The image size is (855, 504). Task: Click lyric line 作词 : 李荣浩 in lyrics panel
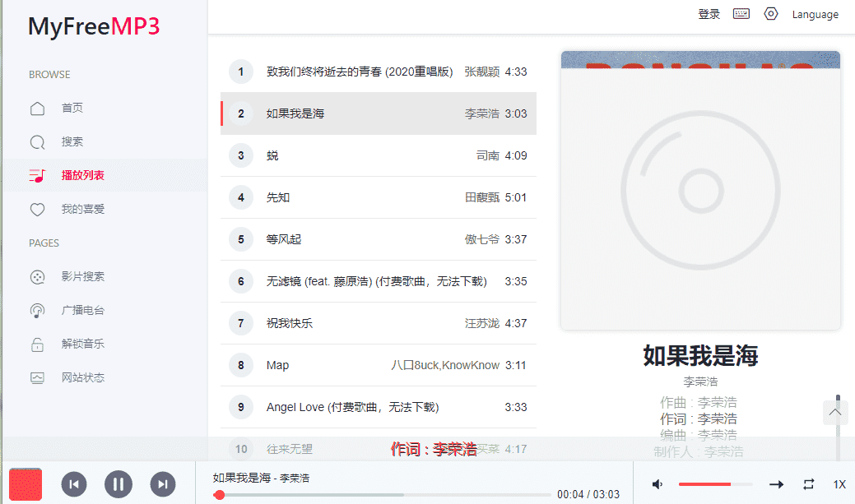699,418
